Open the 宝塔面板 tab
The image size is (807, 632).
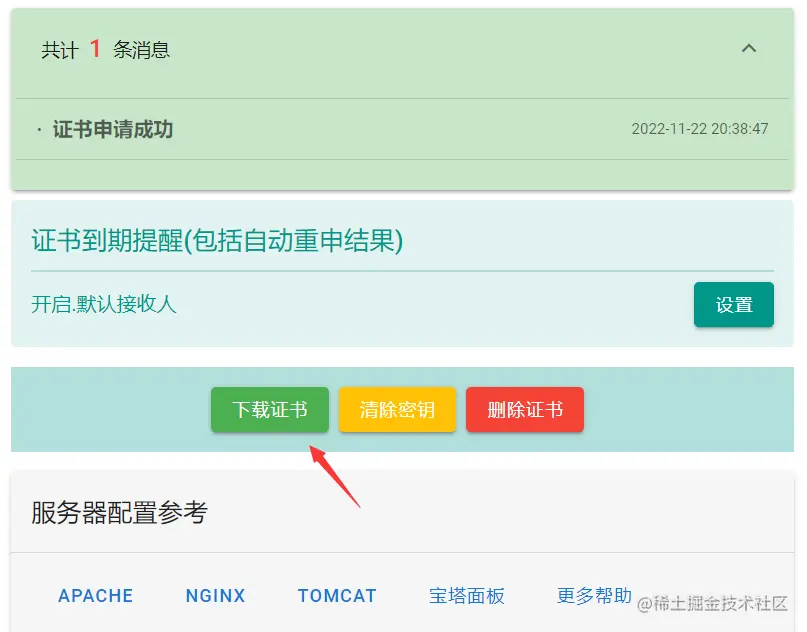pyautogui.click(x=467, y=596)
